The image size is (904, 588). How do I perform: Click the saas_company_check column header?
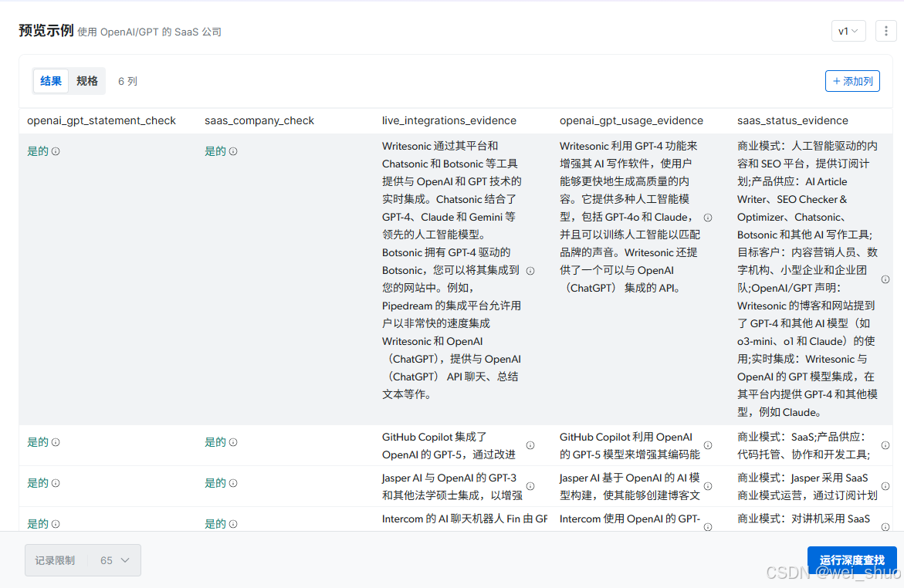click(259, 120)
